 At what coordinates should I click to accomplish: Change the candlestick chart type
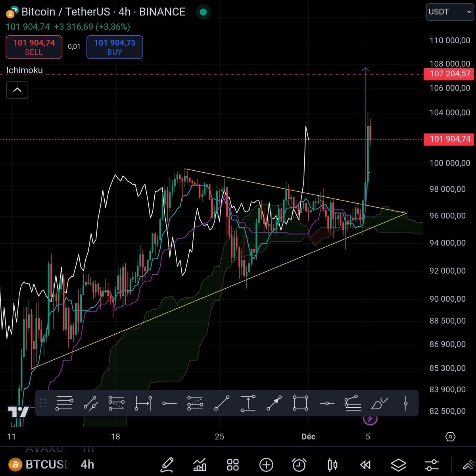click(332, 464)
